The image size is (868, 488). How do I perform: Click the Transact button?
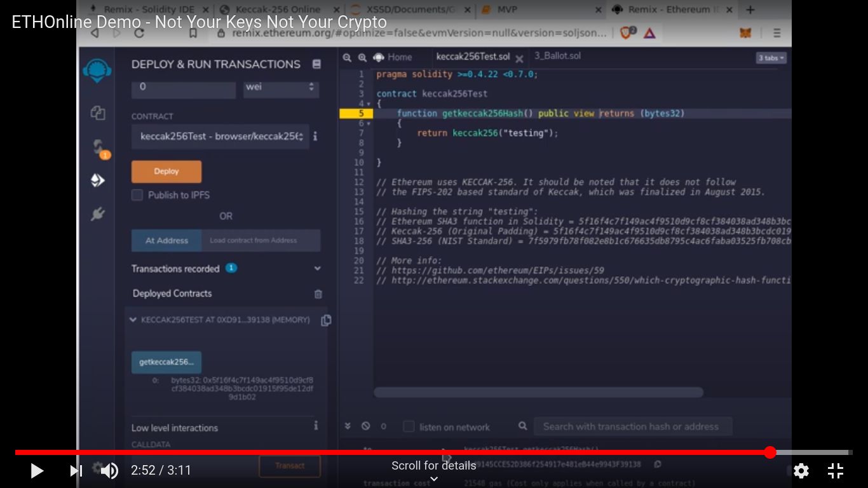click(x=290, y=466)
